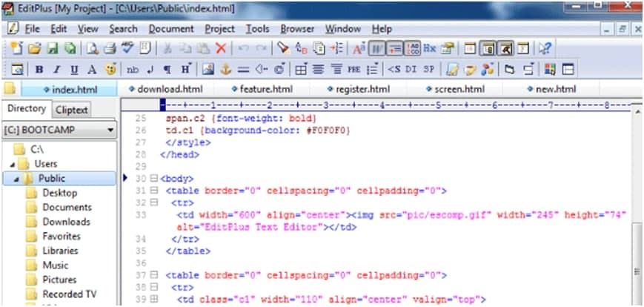Viewport: 644px width, 307px height.
Task: Insert an image using the Picture icon
Action: pyautogui.click(x=208, y=70)
